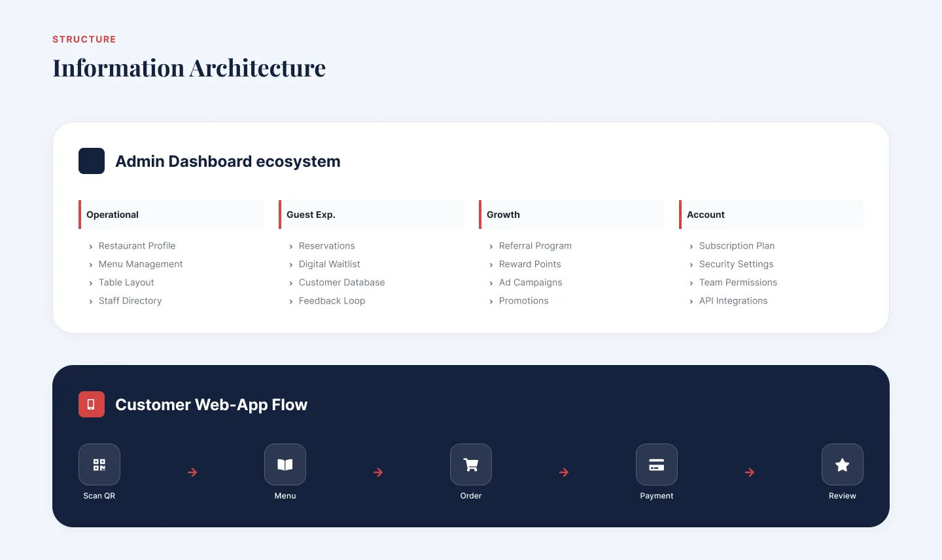
Task: Click the Scan QR code icon
Action: click(99, 464)
